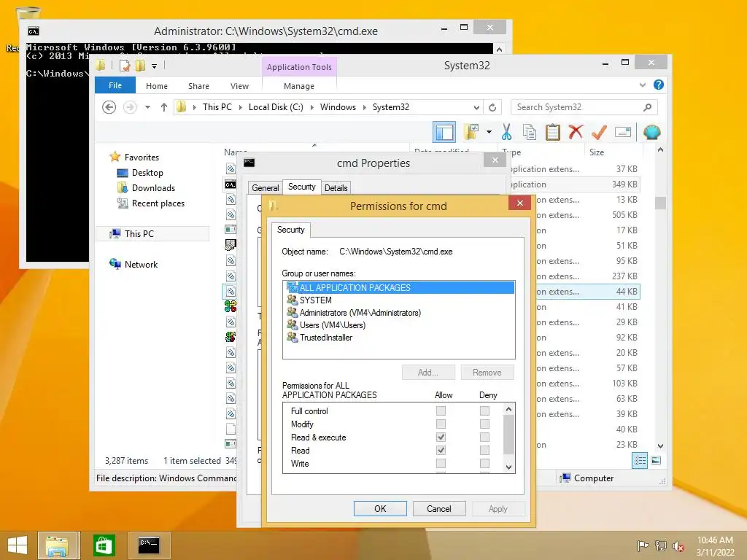Image resolution: width=747 pixels, height=560 pixels.
Task: Click the Add... button
Action: (x=427, y=373)
